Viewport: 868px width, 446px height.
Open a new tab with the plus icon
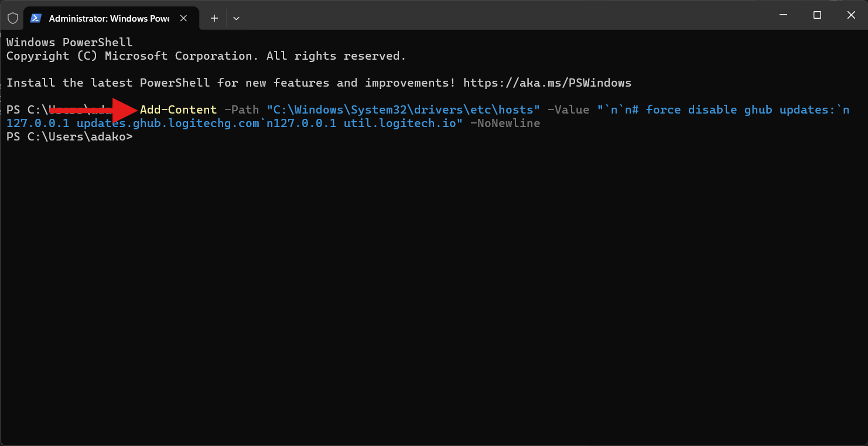214,18
